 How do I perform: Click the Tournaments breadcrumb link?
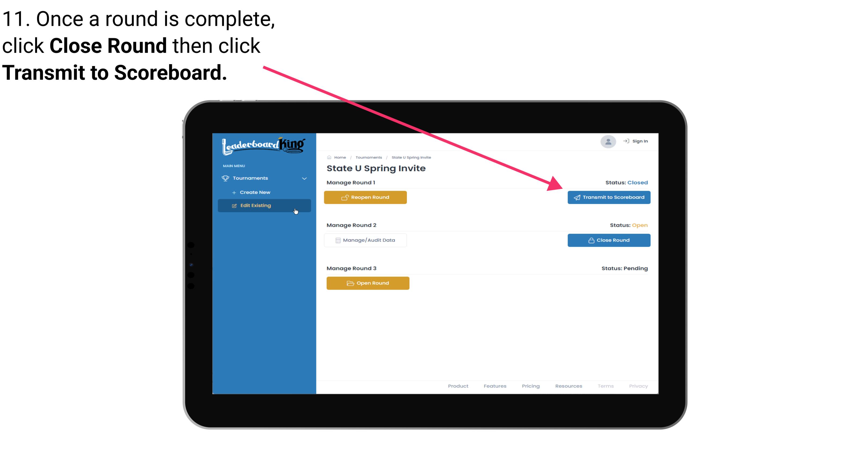(x=368, y=157)
